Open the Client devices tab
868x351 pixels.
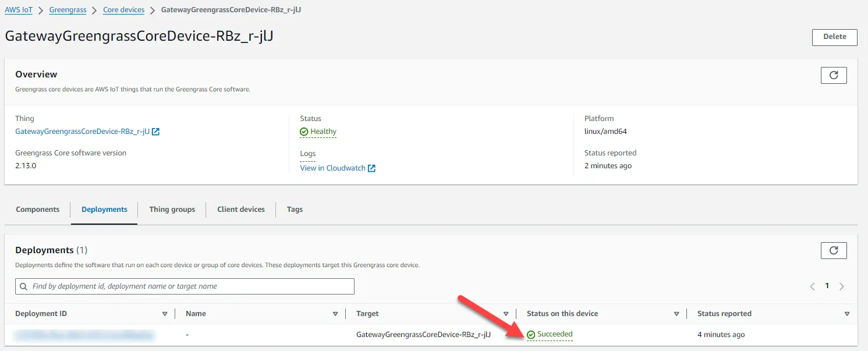[x=241, y=210]
